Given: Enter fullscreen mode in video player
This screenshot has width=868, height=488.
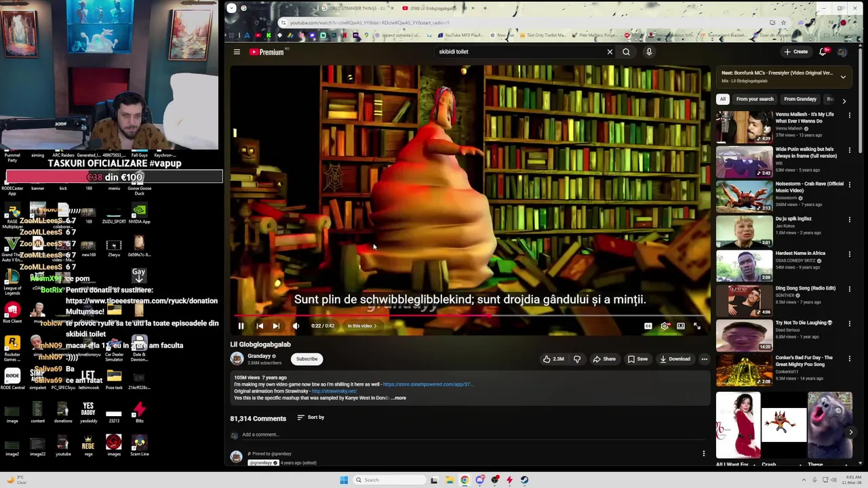Looking at the screenshot, I should 697,326.
